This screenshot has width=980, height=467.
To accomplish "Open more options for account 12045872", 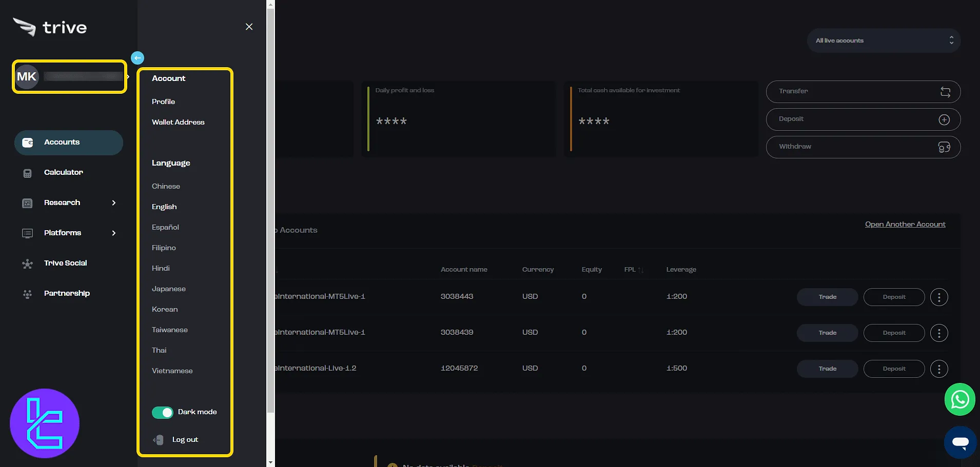I will coord(939,369).
